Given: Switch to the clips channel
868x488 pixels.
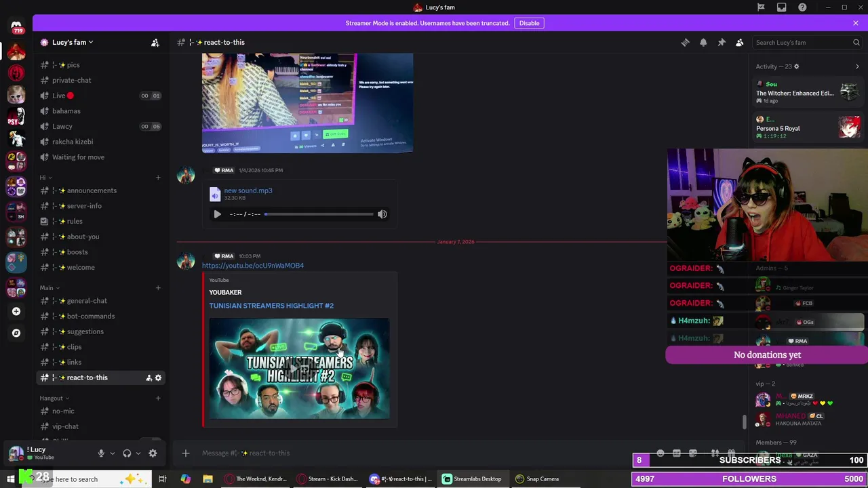Looking at the screenshot, I should click(x=100, y=347).
